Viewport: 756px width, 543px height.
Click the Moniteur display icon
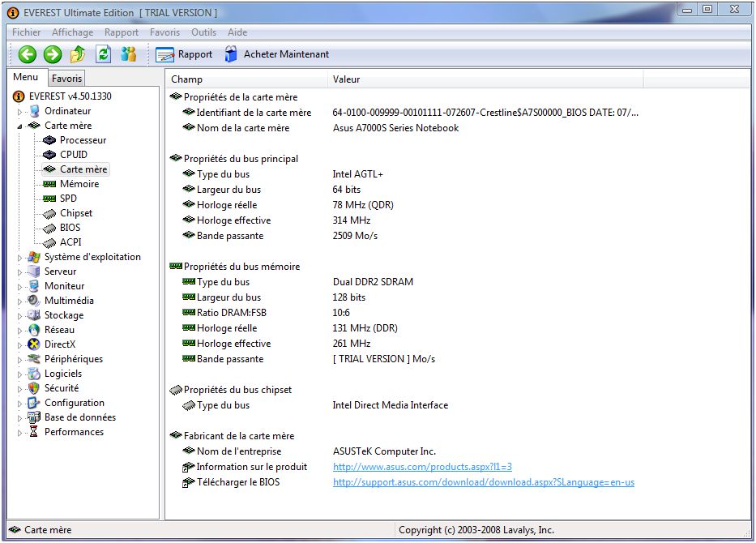tap(34, 286)
